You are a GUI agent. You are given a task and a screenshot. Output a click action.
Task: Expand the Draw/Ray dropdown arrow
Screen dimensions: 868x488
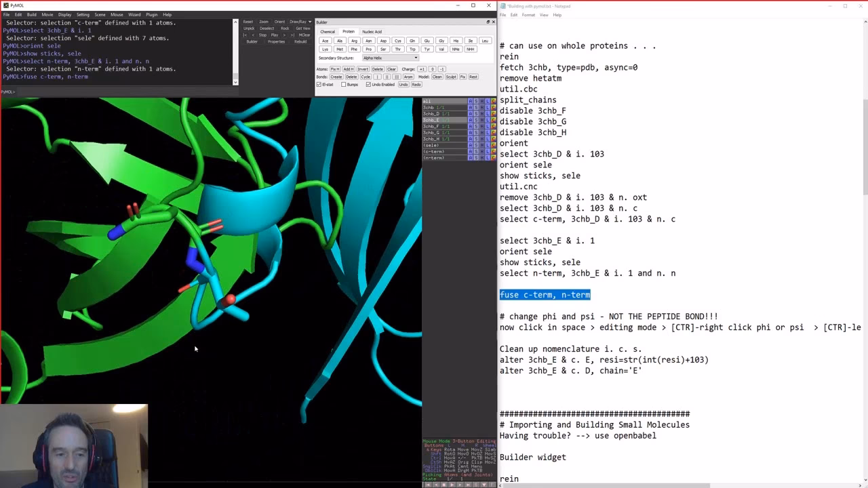[310, 22]
